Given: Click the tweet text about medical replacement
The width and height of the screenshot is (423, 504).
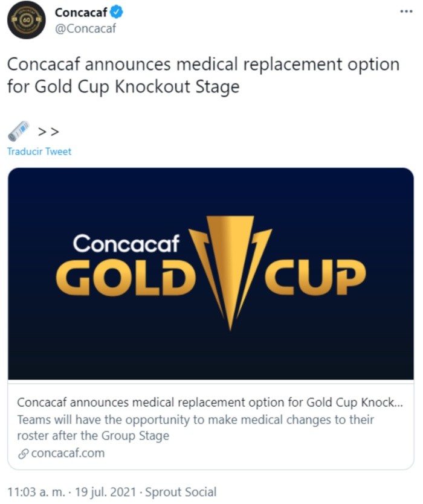Looking at the screenshot, I should 203,75.
